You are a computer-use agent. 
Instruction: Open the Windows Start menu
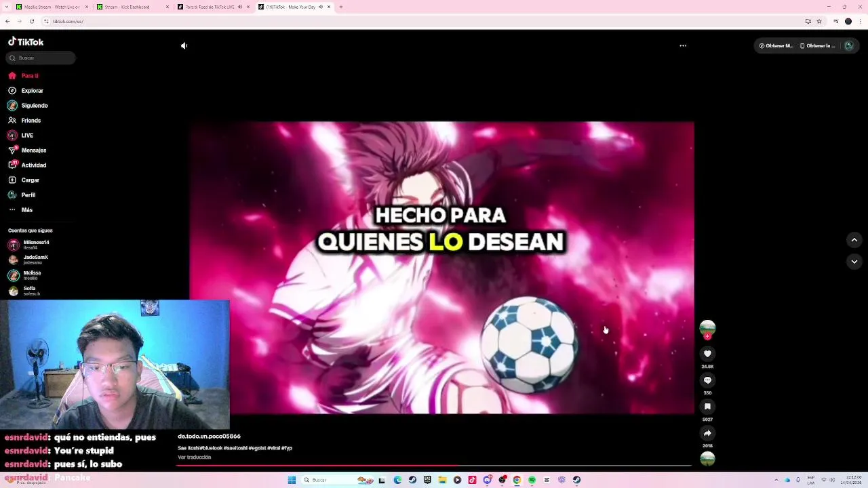tap(292, 480)
